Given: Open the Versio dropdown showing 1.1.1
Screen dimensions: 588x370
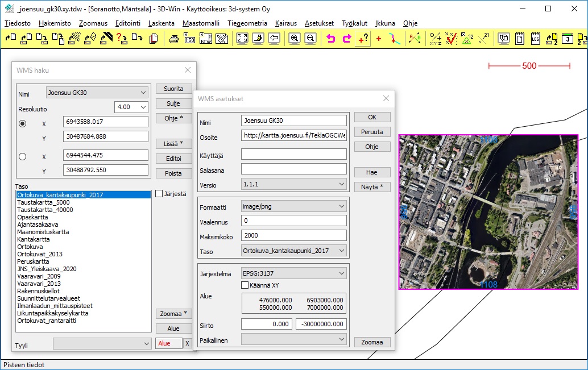Looking at the screenshot, I should 293,184.
